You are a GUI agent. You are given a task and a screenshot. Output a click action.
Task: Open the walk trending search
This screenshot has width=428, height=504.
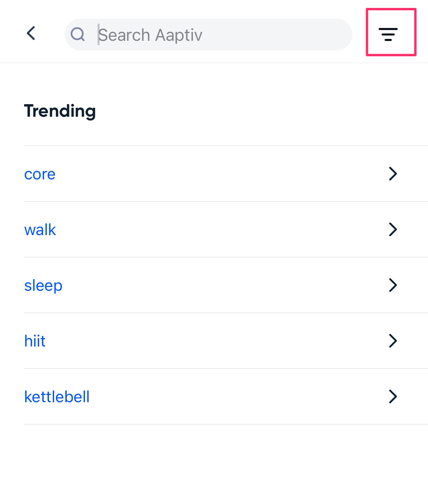(x=40, y=229)
